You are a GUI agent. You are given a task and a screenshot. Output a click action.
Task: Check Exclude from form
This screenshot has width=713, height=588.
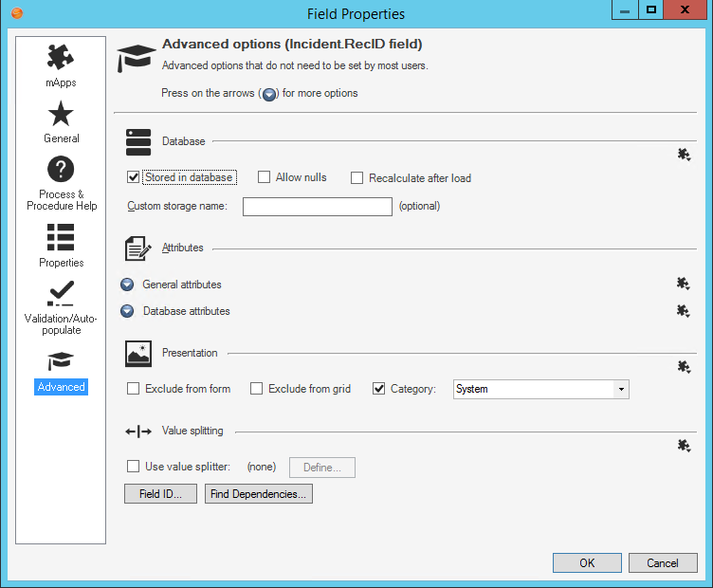coord(134,389)
